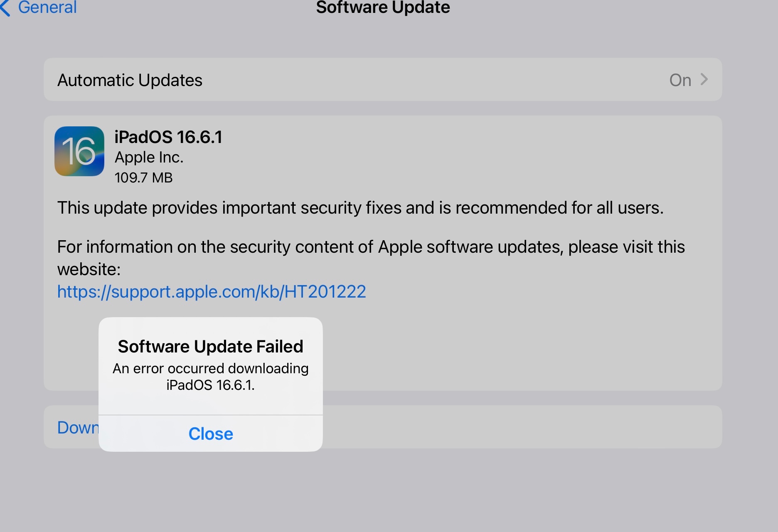This screenshot has height=532, width=778.
Task: Click the 109.7 MB size label
Action: click(x=143, y=178)
